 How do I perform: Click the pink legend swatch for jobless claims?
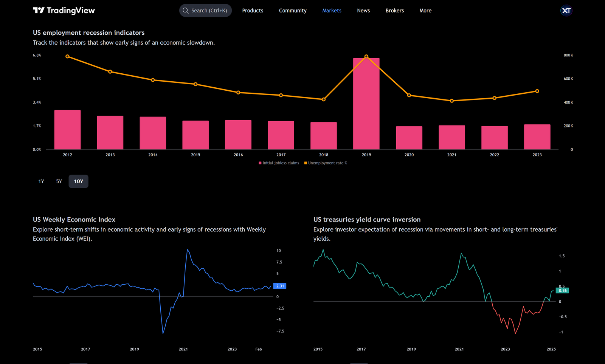260,163
